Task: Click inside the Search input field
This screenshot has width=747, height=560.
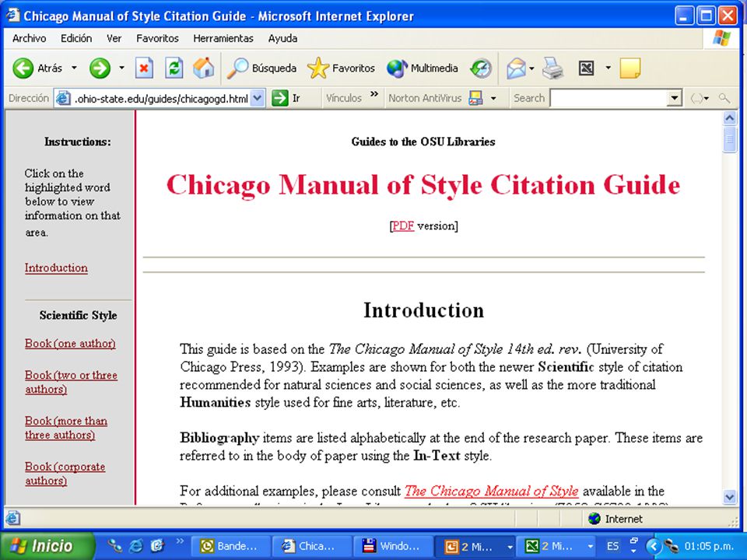Action: tap(608, 99)
